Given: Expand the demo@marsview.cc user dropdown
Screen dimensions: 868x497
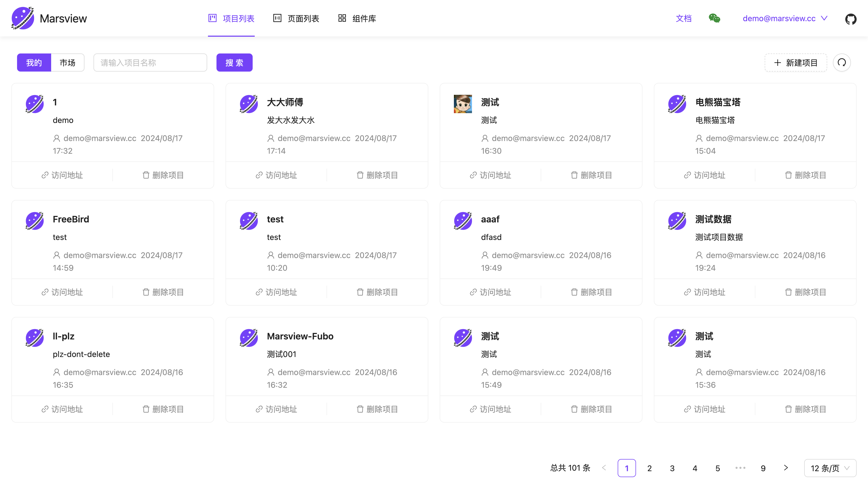Looking at the screenshot, I should pyautogui.click(x=784, y=18).
